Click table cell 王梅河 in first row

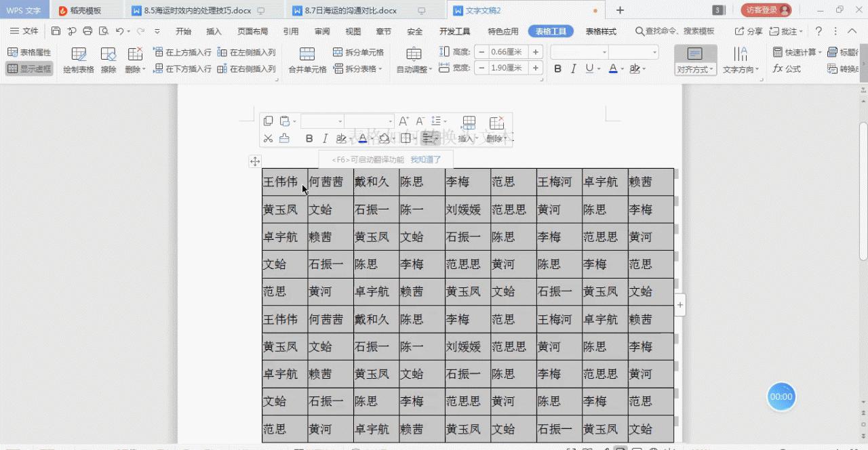559,182
